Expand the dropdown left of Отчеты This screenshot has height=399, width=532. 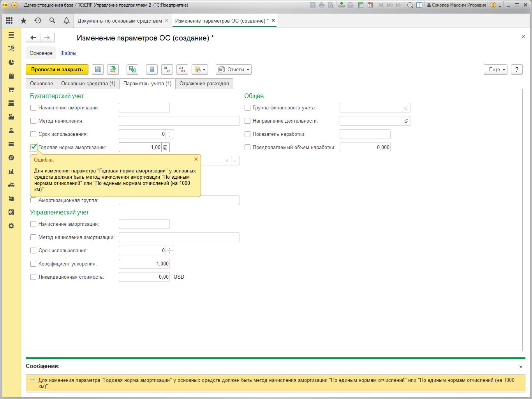click(200, 69)
